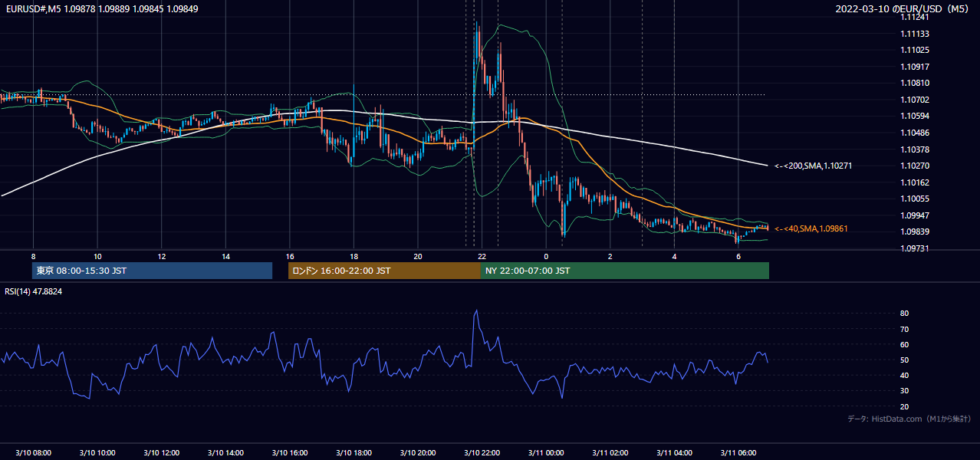Click price axis value 1.11133
This screenshot has width=980, height=460.
[914, 34]
